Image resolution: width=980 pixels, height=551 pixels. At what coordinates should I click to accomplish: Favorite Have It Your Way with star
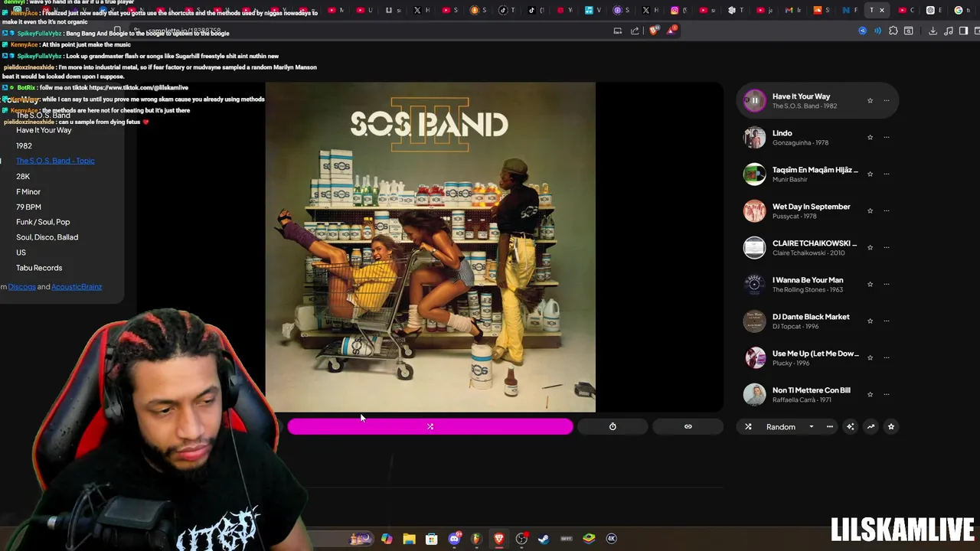point(870,100)
